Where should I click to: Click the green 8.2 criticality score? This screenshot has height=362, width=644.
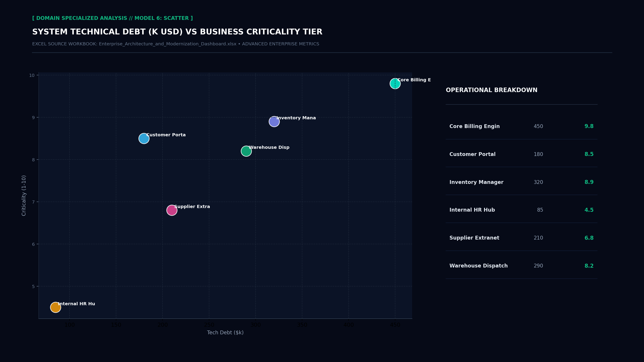pyautogui.click(x=589, y=266)
